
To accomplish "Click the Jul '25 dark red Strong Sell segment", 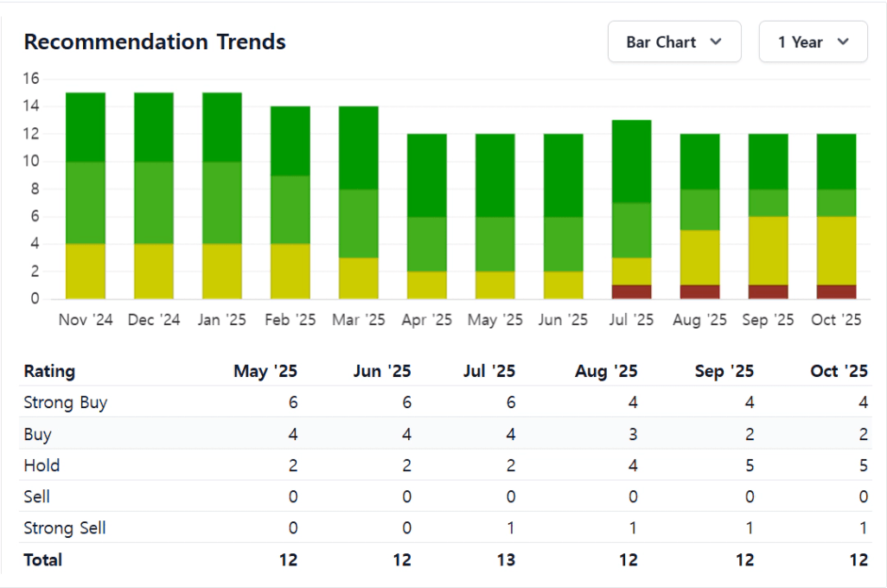I will pos(631,292).
